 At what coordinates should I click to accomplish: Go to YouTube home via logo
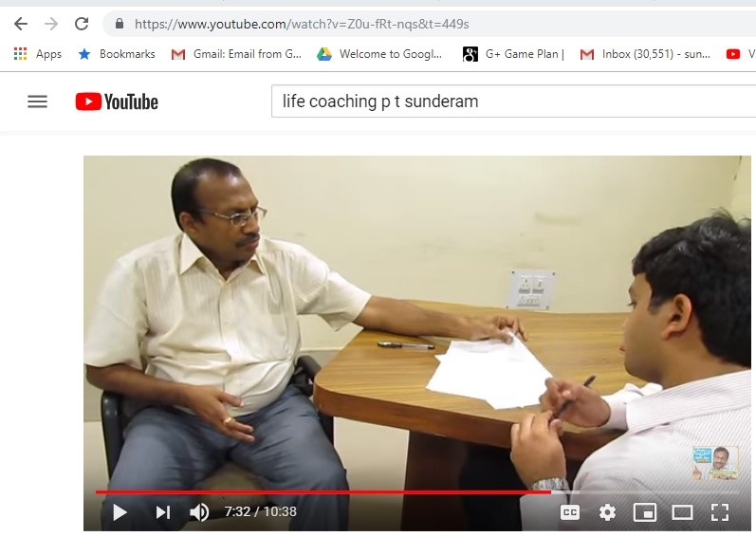click(x=117, y=102)
